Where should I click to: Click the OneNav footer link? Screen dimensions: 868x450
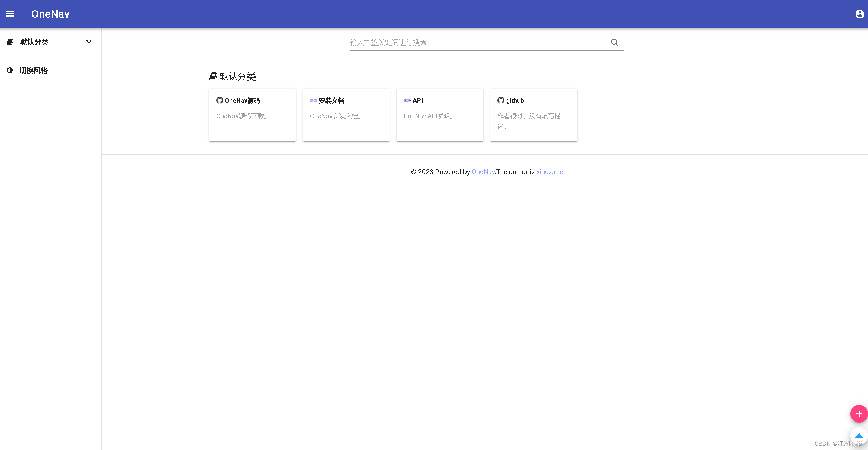pos(483,172)
